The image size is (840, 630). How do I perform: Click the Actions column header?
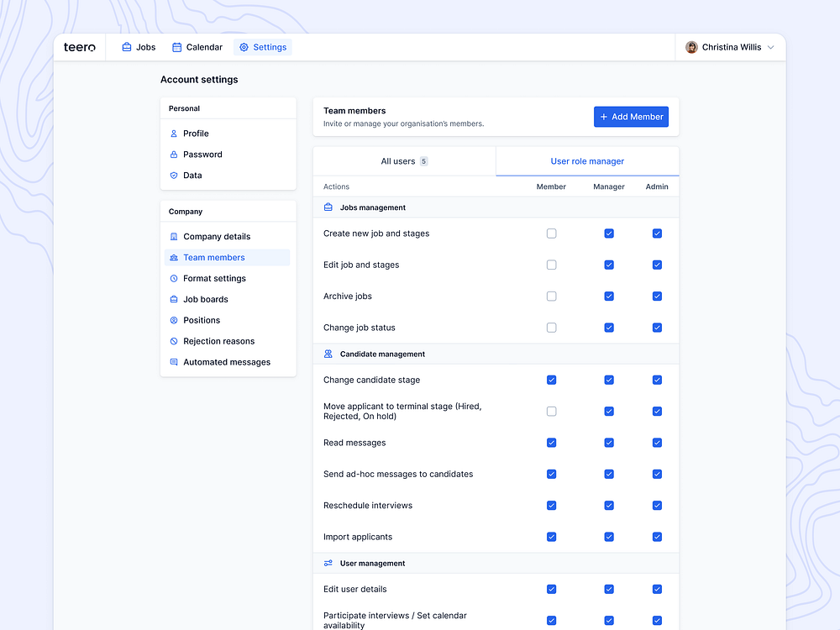coord(337,186)
